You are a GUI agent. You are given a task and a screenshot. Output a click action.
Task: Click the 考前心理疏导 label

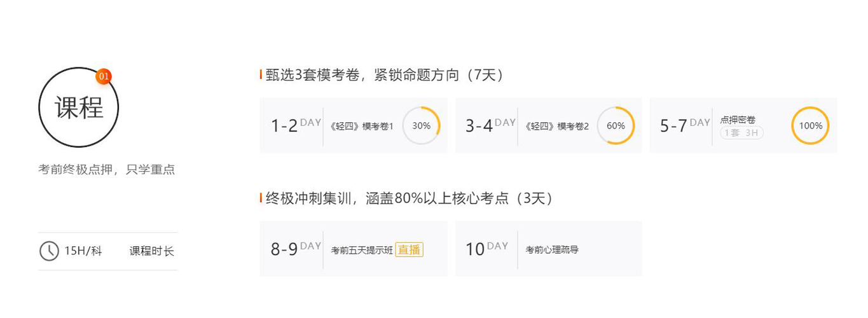(x=552, y=250)
